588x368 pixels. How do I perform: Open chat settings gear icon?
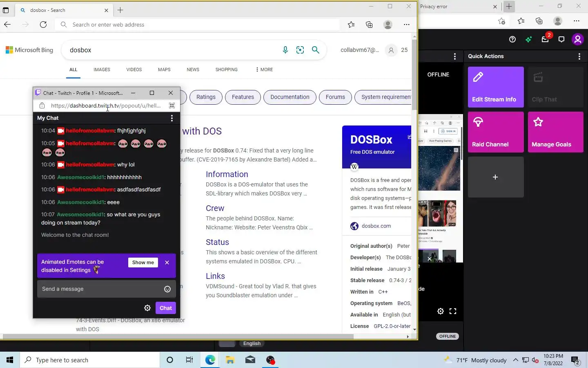[x=147, y=308]
